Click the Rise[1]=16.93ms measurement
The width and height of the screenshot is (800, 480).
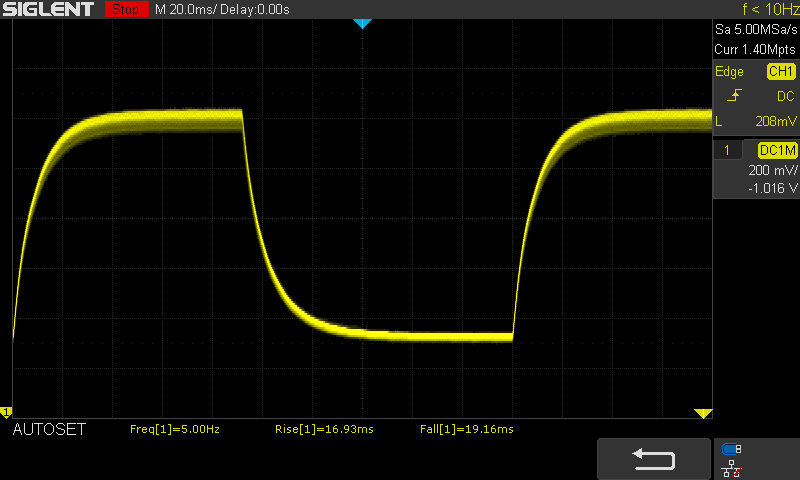pyautogui.click(x=324, y=430)
